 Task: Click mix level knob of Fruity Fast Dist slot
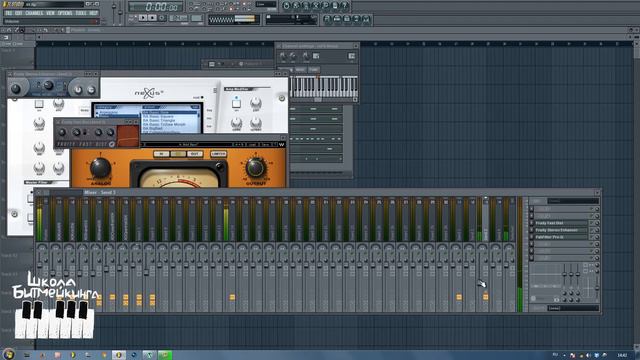(597, 223)
